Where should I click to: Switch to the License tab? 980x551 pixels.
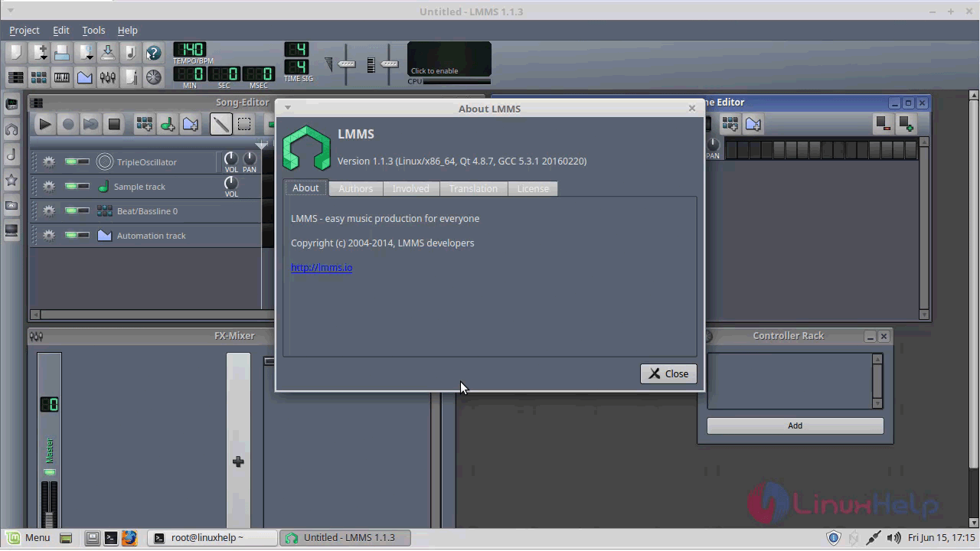tap(533, 188)
